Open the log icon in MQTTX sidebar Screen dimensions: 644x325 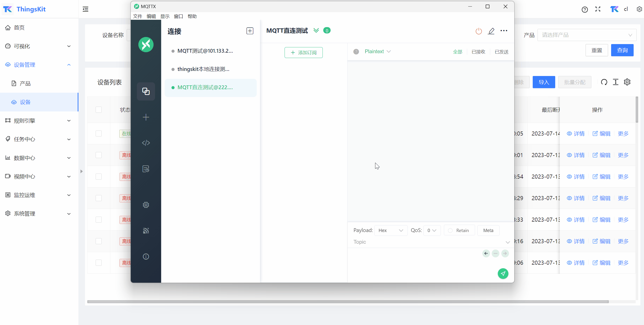(146, 169)
